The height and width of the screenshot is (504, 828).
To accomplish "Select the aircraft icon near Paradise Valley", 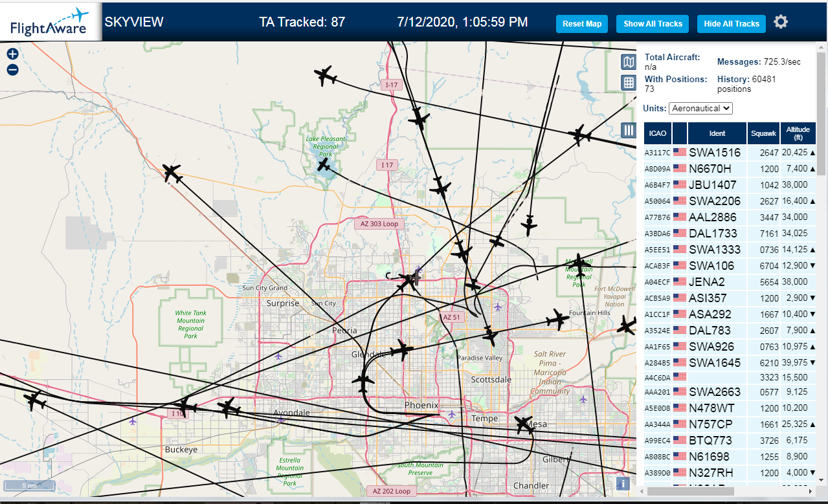I will 491,335.
